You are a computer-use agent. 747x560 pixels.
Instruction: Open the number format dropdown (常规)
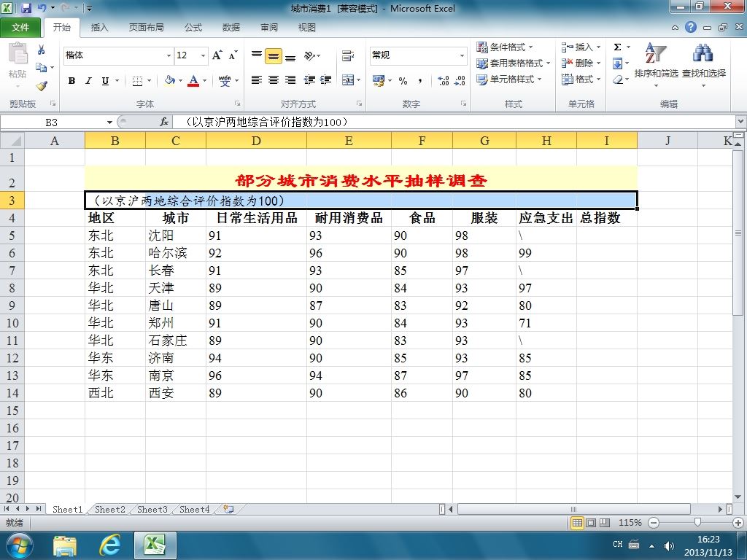pos(462,55)
